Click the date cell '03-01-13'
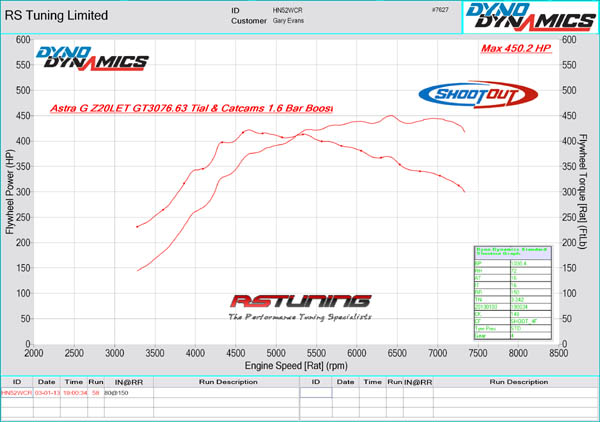600x422 pixels. click(47, 393)
